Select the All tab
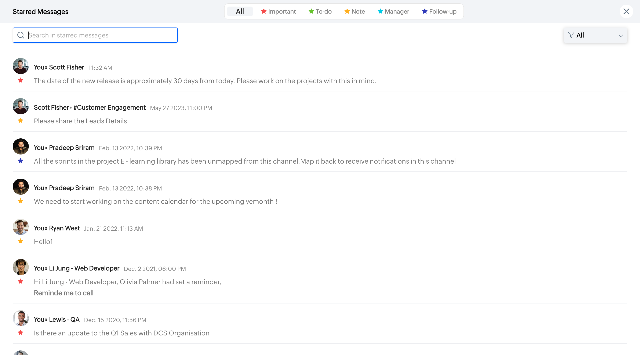 point(240,11)
